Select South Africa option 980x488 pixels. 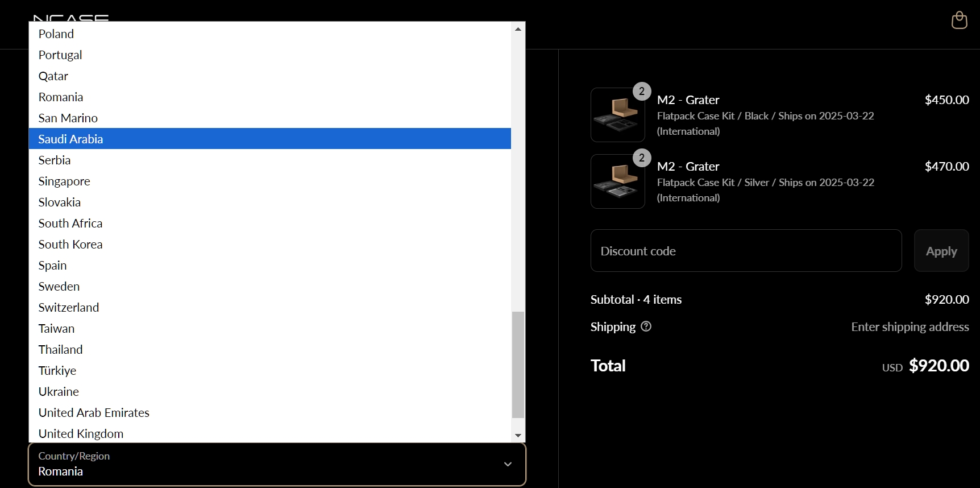(x=270, y=223)
